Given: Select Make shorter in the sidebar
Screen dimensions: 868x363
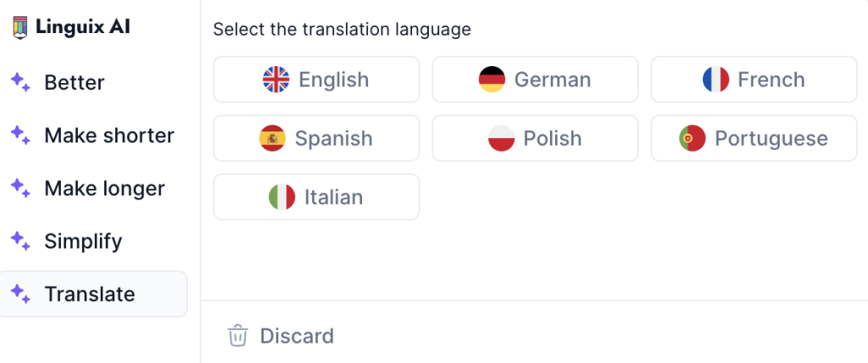Looking at the screenshot, I should (x=93, y=135).
